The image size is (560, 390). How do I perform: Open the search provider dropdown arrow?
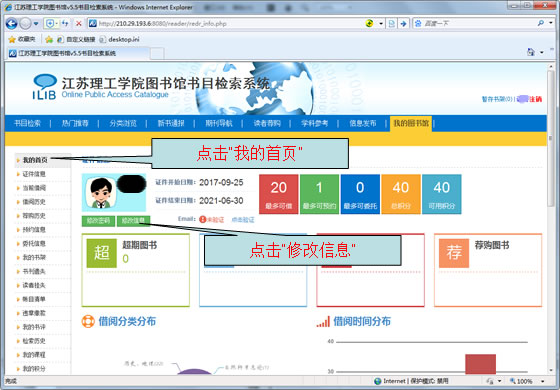[551, 23]
